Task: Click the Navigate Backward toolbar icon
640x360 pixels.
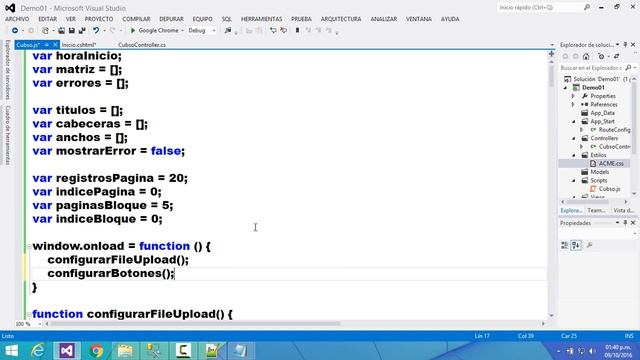Action: pos(15,31)
